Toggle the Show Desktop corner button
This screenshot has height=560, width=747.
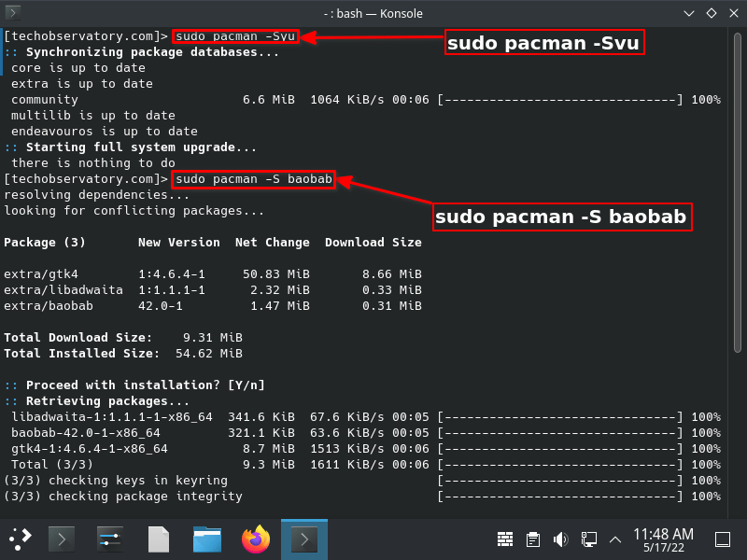pyautogui.click(x=721, y=539)
